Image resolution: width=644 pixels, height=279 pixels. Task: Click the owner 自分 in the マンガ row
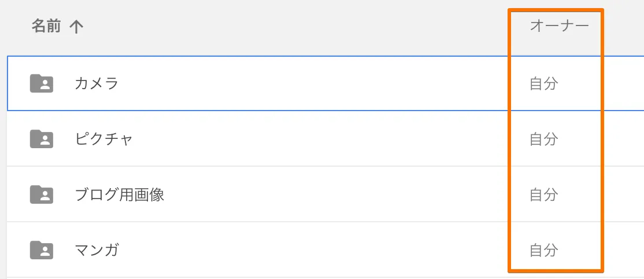pyautogui.click(x=544, y=250)
